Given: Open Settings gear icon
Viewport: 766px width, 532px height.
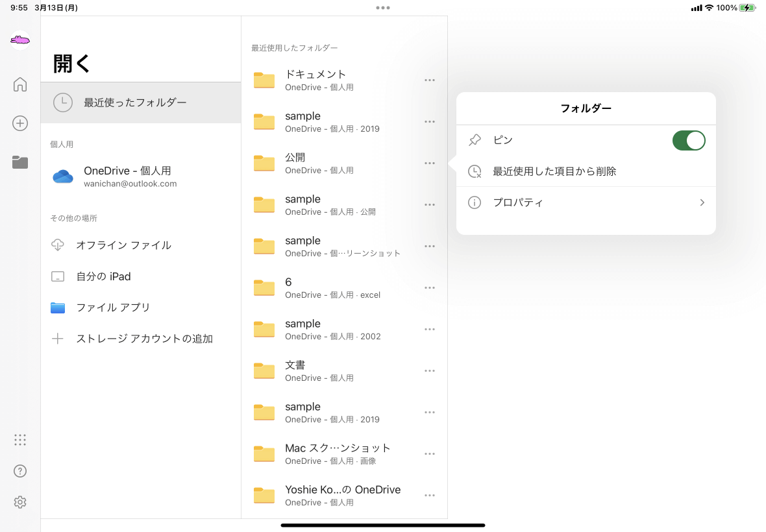Looking at the screenshot, I should 20,502.
